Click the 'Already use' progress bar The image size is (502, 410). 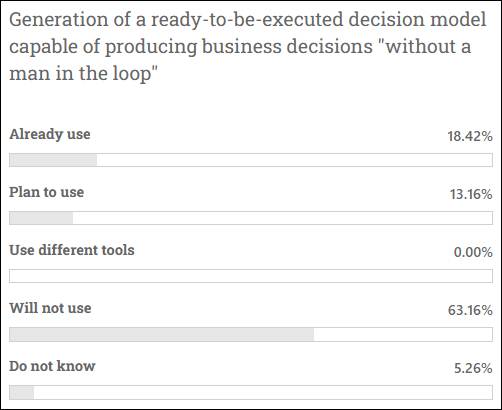[251, 160]
